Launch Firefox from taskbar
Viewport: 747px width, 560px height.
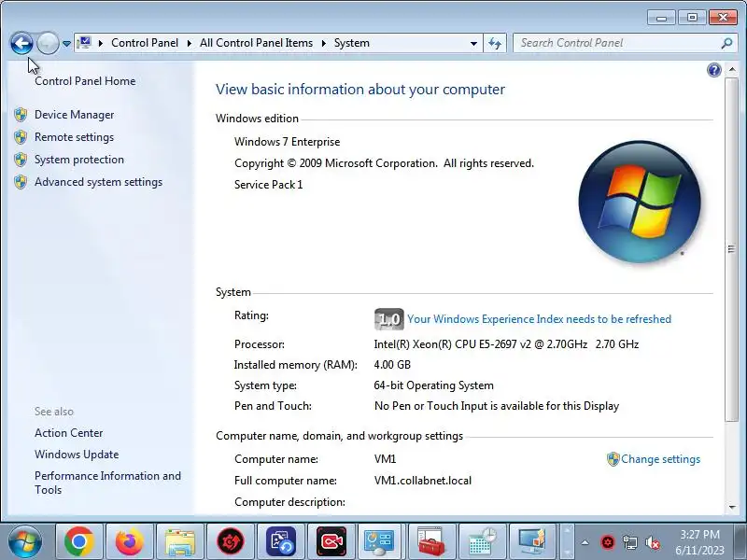tap(130, 541)
